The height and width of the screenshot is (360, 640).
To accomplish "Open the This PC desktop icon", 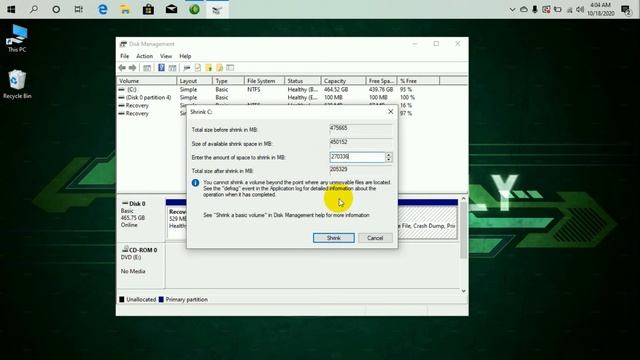I will tap(17, 38).
